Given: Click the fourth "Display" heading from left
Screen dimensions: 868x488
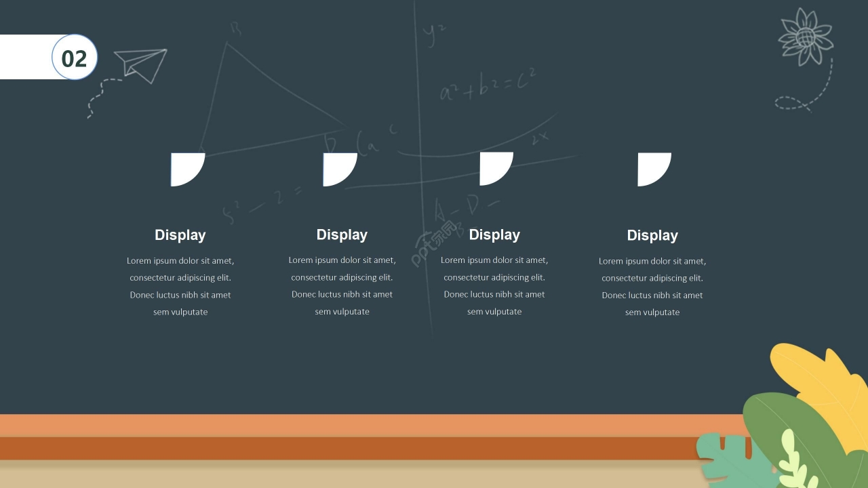Looking at the screenshot, I should (652, 235).
